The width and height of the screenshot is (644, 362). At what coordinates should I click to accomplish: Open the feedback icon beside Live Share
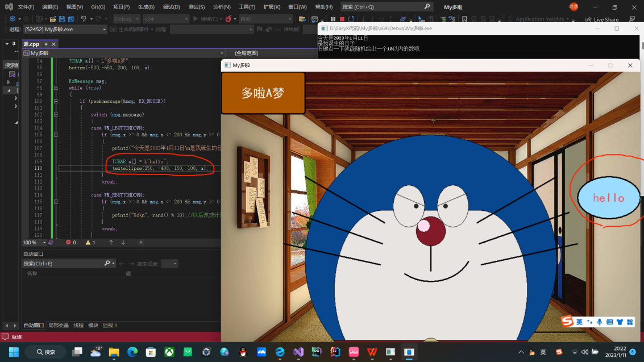(x=631, y=19)
